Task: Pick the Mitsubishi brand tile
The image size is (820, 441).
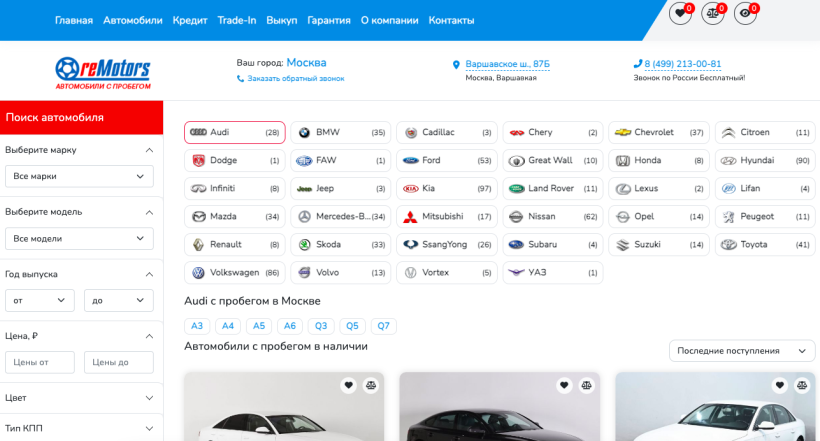Action: point(447,217)
